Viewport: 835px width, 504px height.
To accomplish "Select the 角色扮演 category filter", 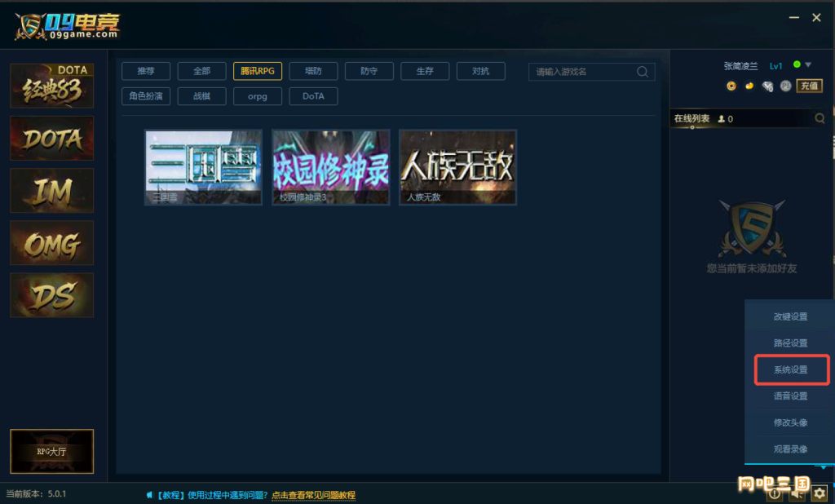I will (146, 96).
